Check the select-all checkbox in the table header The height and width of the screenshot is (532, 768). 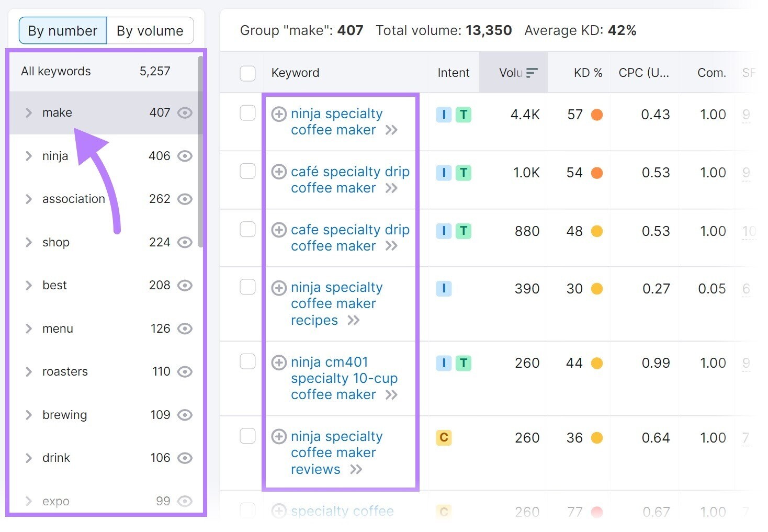pos(247,73)
